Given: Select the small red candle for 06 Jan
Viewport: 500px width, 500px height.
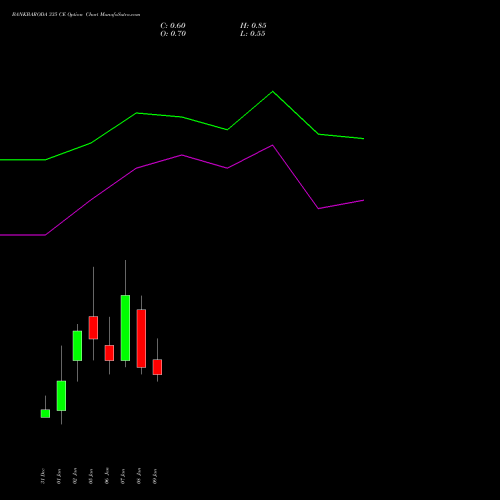Looking at the screenshot, I should [x=109, y=353].
